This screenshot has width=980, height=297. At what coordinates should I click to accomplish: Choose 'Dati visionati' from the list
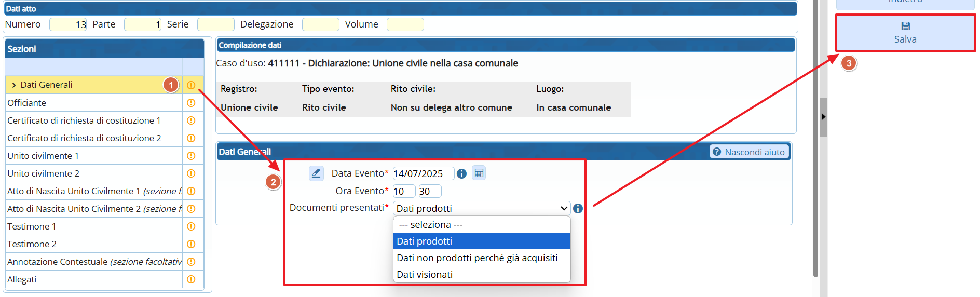pyautogui.click(x=425, y=275)
